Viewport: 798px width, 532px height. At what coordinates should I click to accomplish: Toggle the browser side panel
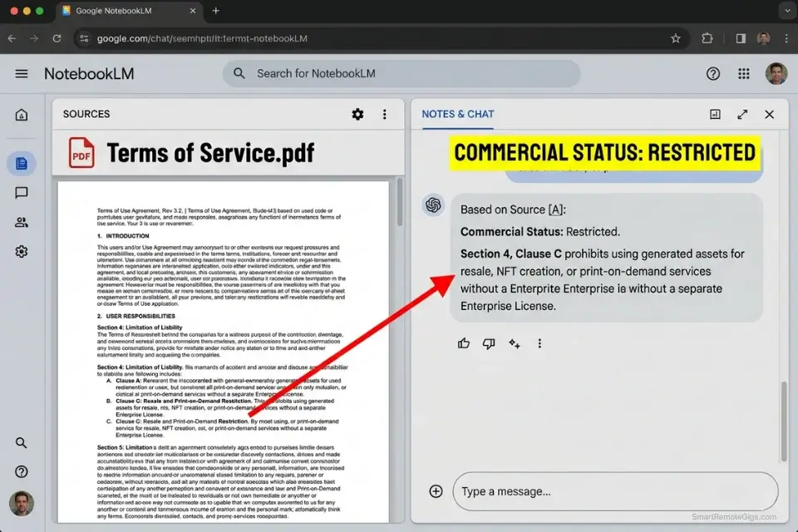click(741, 38)
